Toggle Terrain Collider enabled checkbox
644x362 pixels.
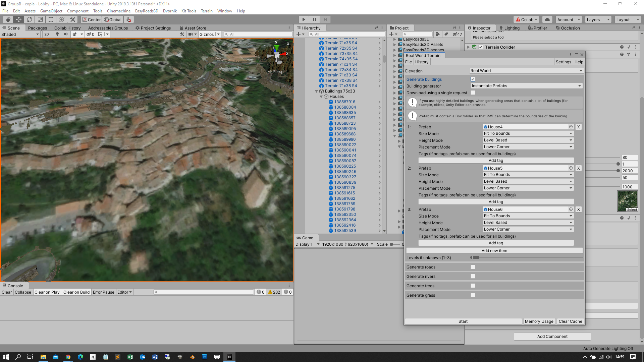coord(481,47)
